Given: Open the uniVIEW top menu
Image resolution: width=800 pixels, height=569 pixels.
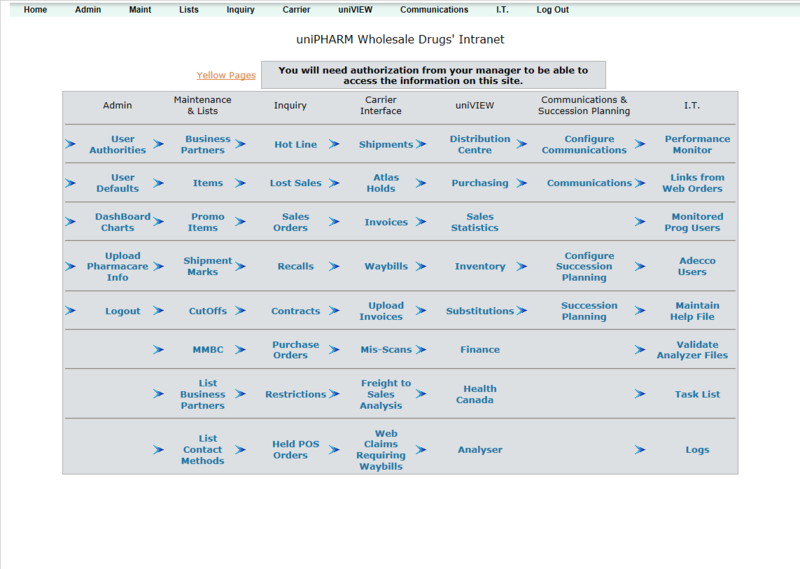Looking at the screenshot, I should 355,10.
